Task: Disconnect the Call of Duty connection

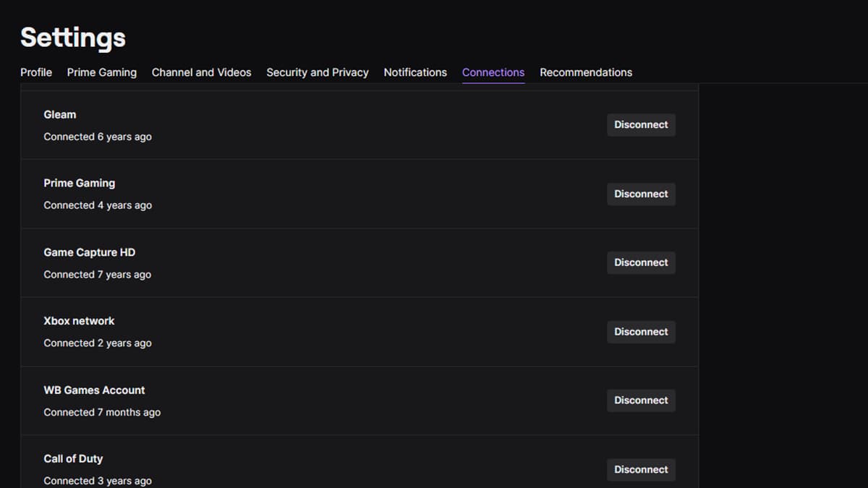Action: pos(641,469)
